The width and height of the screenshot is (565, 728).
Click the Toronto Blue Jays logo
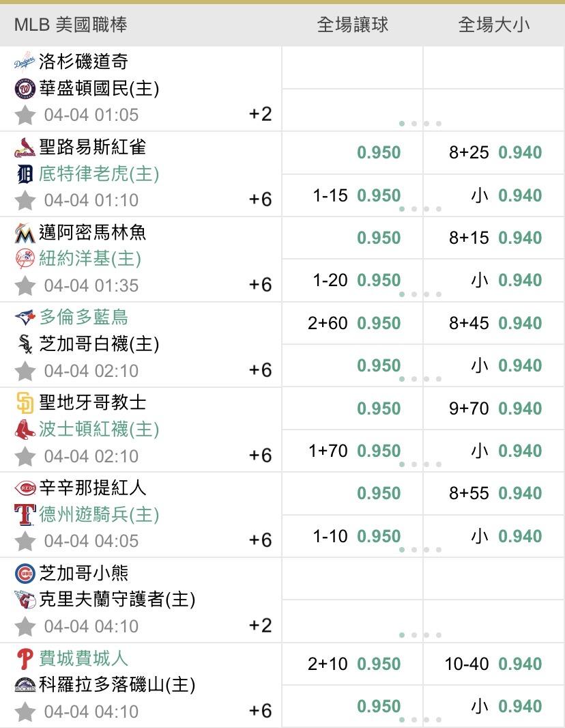pos(25,318)
